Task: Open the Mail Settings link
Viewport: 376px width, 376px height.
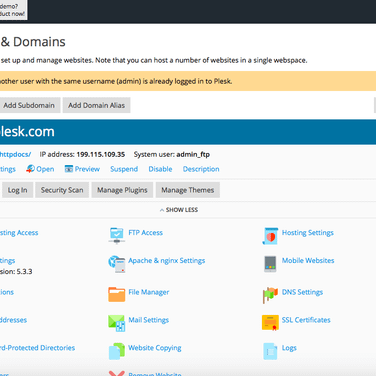Action: [149, 320]
